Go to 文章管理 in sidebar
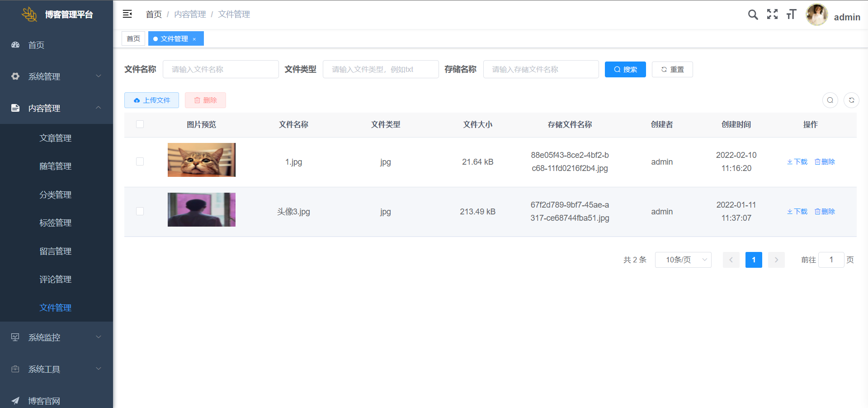 (56, 138)
